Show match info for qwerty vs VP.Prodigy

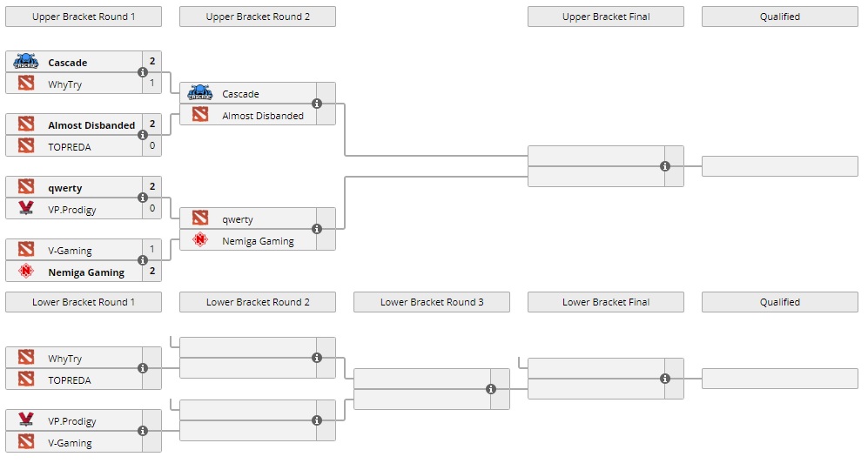coord(143,198)
